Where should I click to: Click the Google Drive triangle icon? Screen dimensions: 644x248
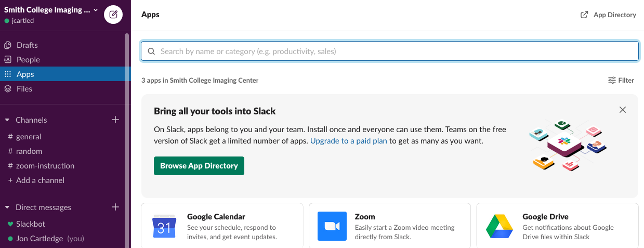(500, 226)
